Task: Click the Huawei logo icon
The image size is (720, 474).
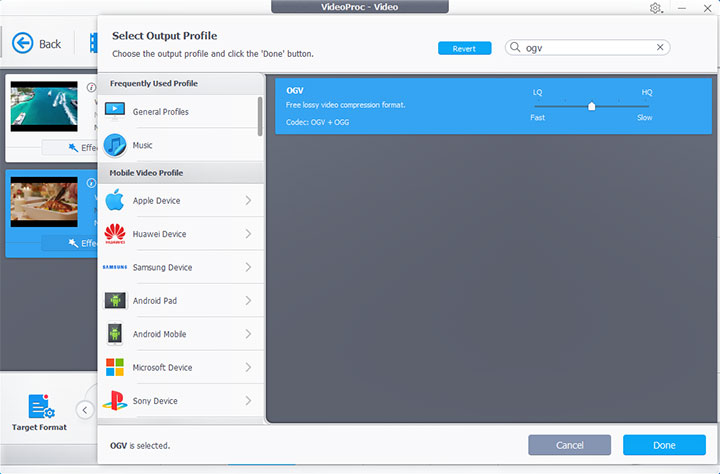Action: [x=115, y=234]
